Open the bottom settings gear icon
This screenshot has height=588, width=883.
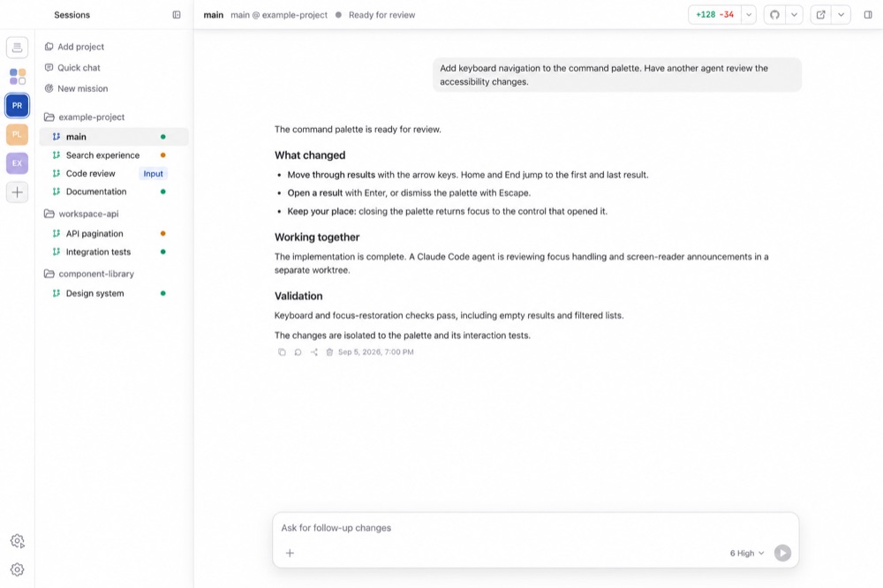(18, 569)
